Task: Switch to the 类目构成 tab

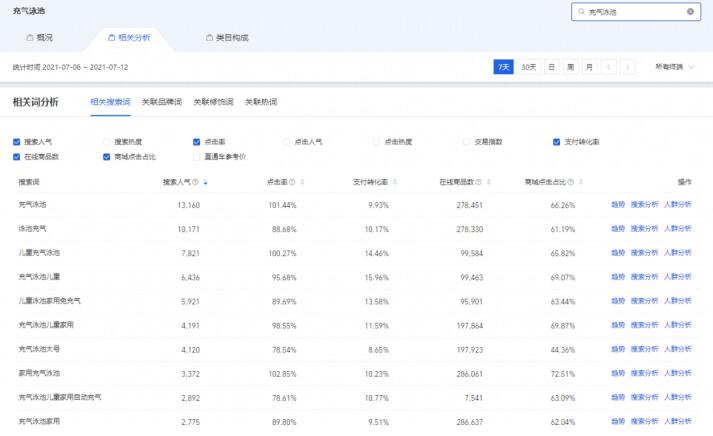Action: click(227, 38)
